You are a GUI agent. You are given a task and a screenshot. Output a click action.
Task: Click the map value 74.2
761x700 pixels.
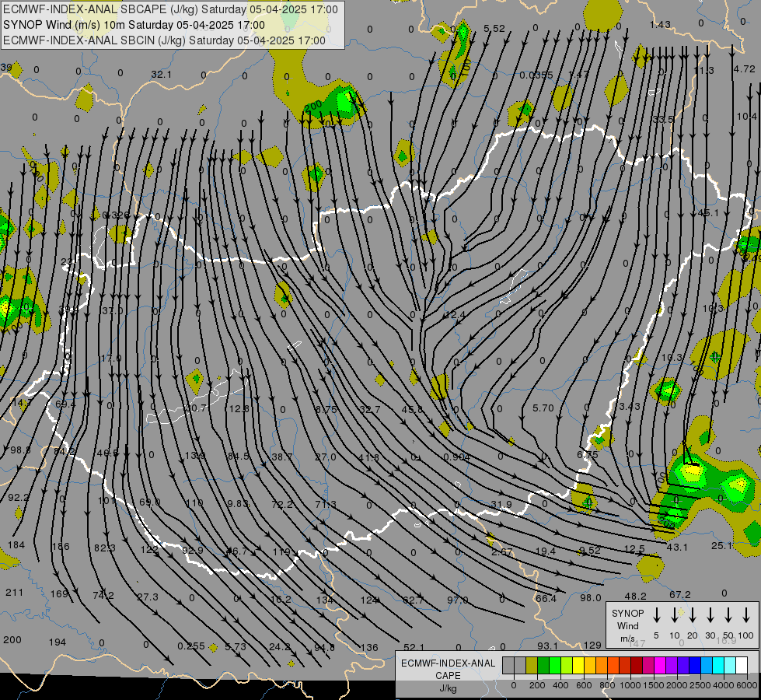pos(103,596)
